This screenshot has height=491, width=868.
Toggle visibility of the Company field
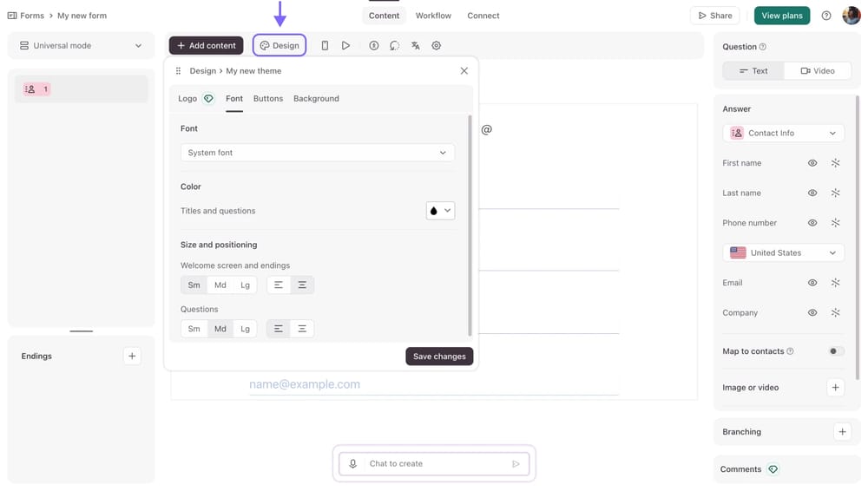point(812,312)
